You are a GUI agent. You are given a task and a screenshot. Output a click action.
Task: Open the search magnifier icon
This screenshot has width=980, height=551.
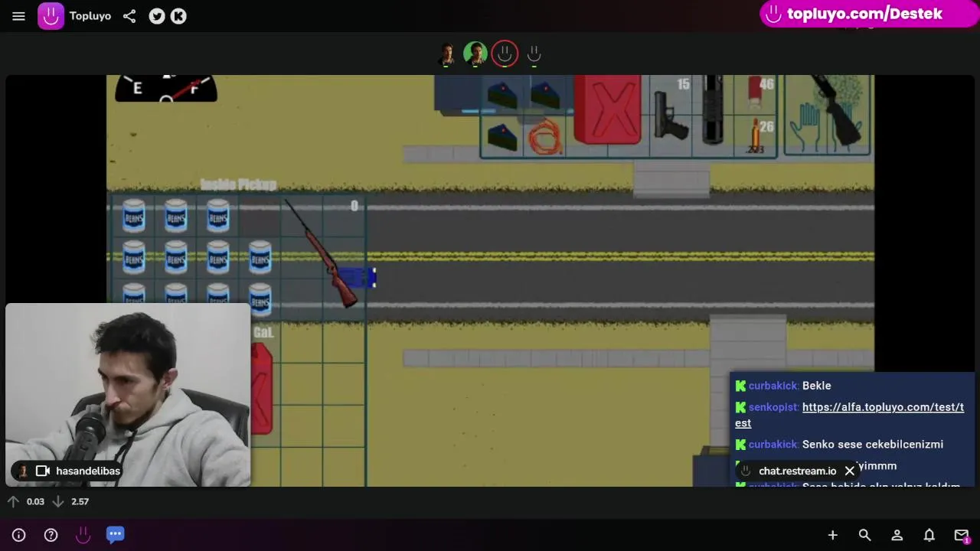tap(864, 535)
